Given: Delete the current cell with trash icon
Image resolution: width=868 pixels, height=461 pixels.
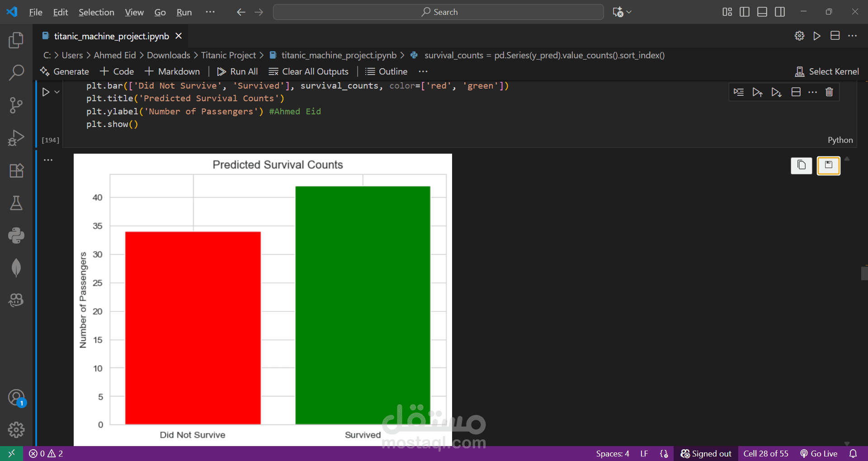Looking at the screenshot, I should point(829,92).
